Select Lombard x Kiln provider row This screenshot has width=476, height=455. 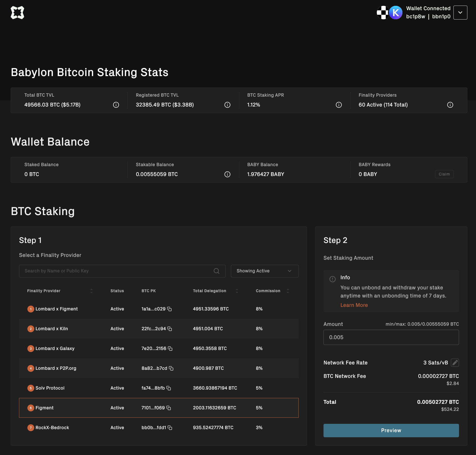(x=159, y=329)
